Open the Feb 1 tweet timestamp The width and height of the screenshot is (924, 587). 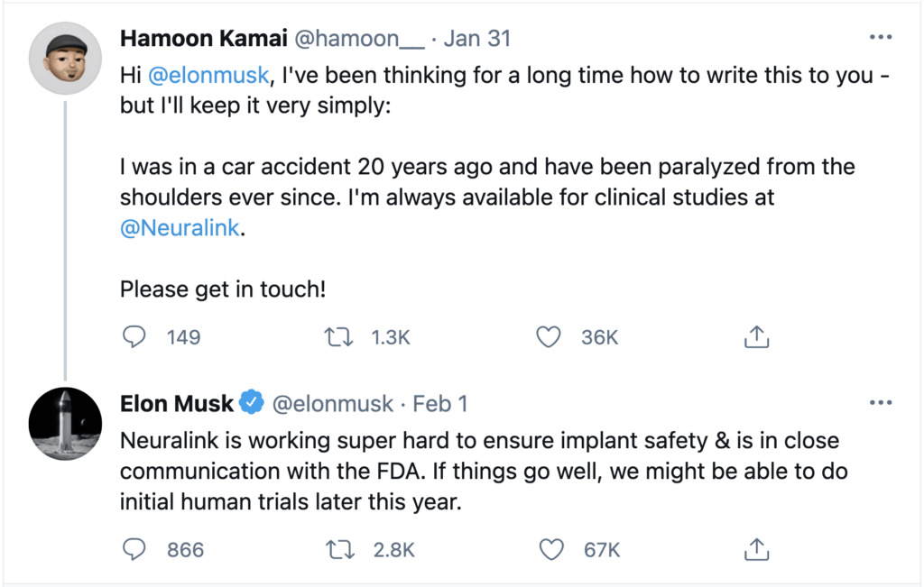[440, 404]
